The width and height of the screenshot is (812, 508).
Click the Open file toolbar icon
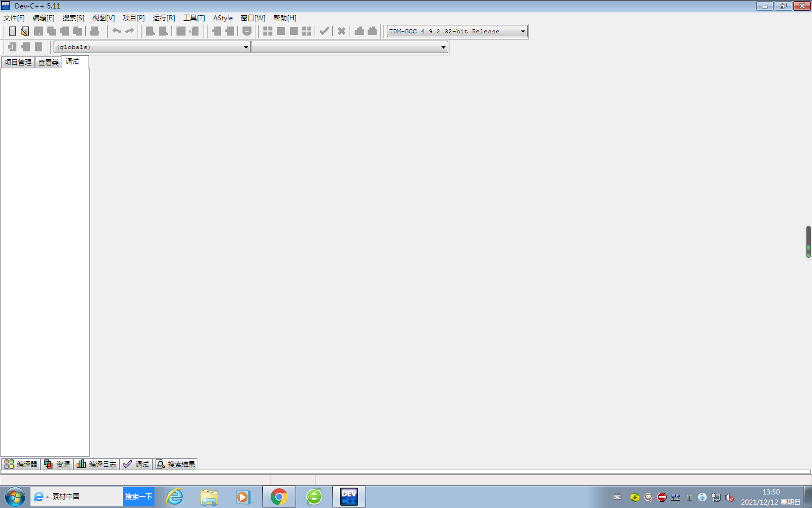point(25,31)
